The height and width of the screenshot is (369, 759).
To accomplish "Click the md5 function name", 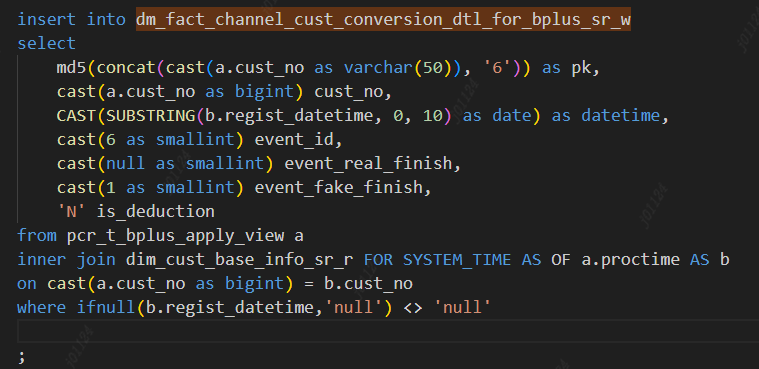I will tap(71, 67).
